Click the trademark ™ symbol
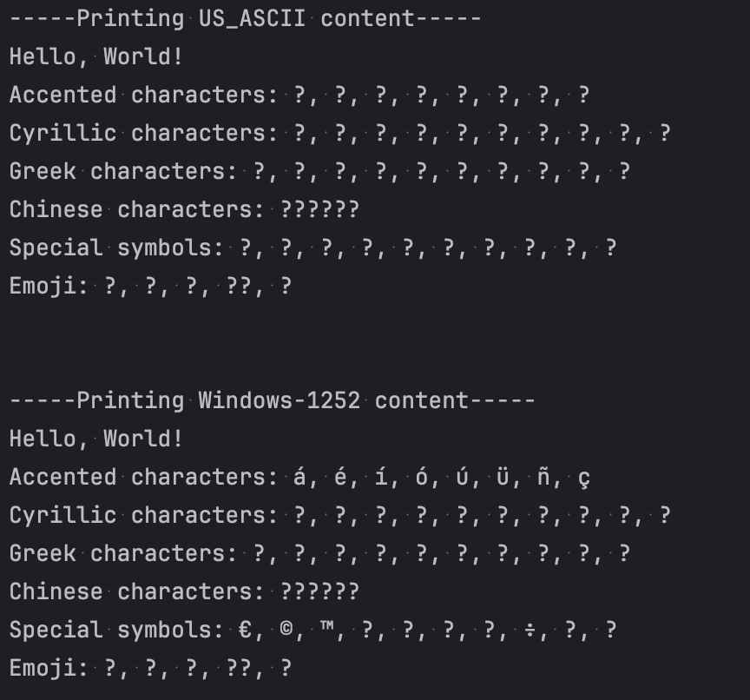 coord(326,626)
